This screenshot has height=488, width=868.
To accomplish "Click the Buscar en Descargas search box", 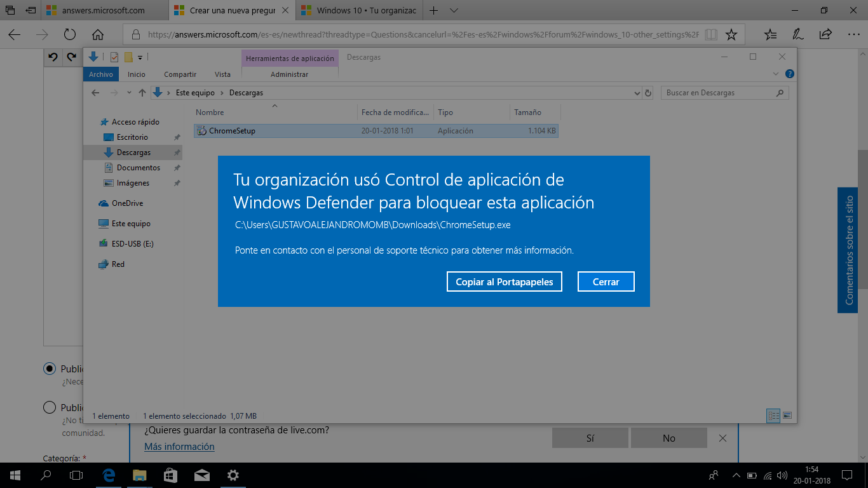I will 724,93.
